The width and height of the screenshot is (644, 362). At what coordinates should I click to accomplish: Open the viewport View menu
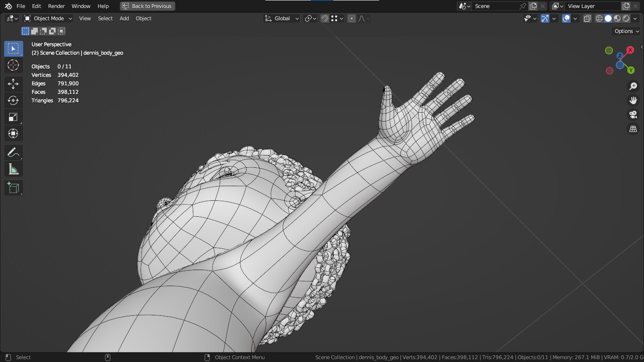(85, 18)
